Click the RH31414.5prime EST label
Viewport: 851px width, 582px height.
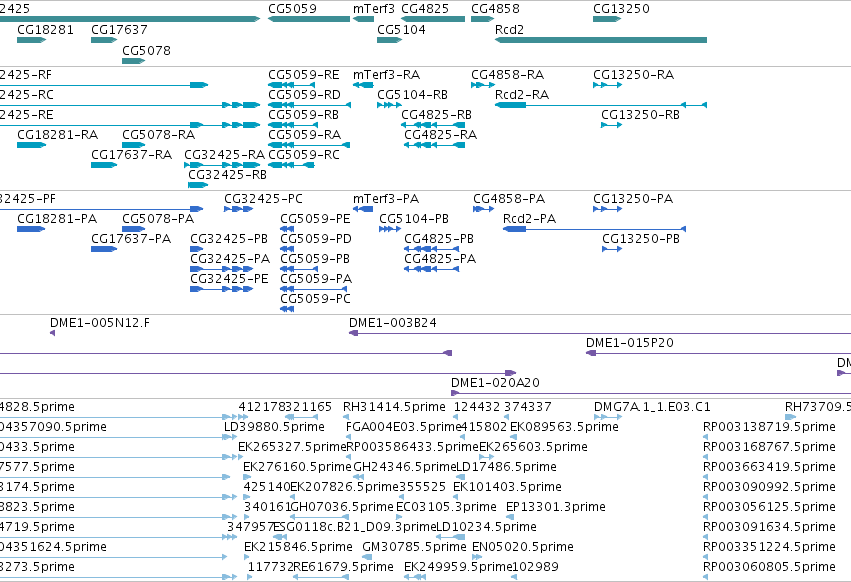[x=394, y=407]
